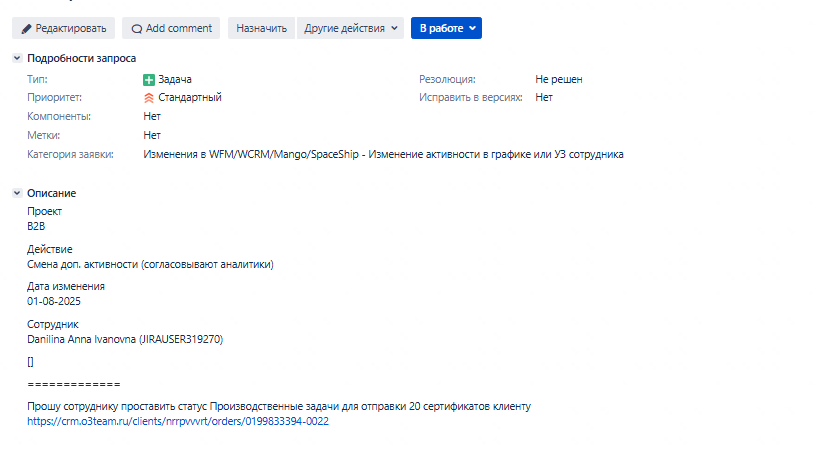Image resolution: width=817 pixels, height=452 pixels.
Task: Collapse the Описание section
Action: pos(17,193)
